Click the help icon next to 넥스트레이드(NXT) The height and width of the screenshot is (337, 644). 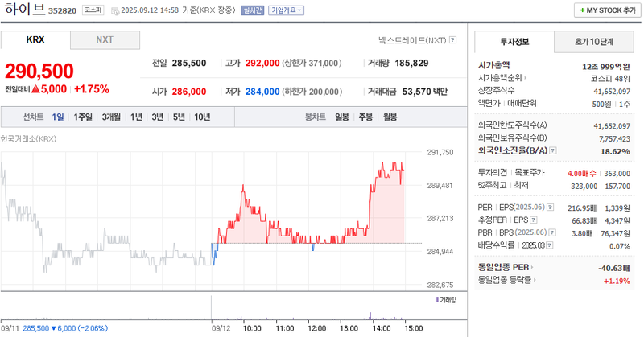pos(452,40)
